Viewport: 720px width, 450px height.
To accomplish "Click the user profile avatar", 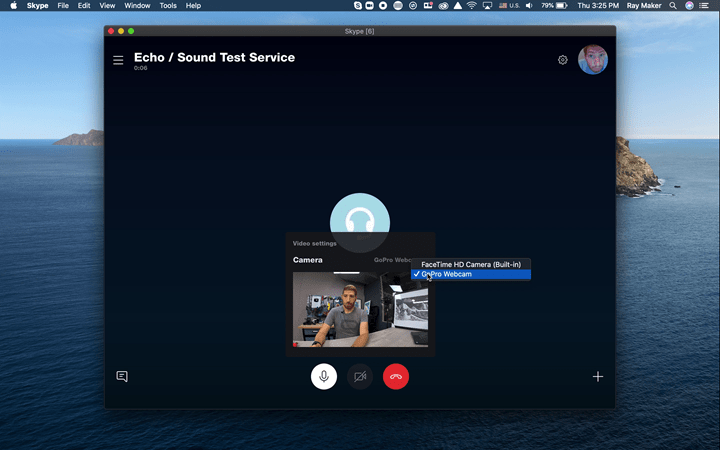I will (x=593, y=59).
